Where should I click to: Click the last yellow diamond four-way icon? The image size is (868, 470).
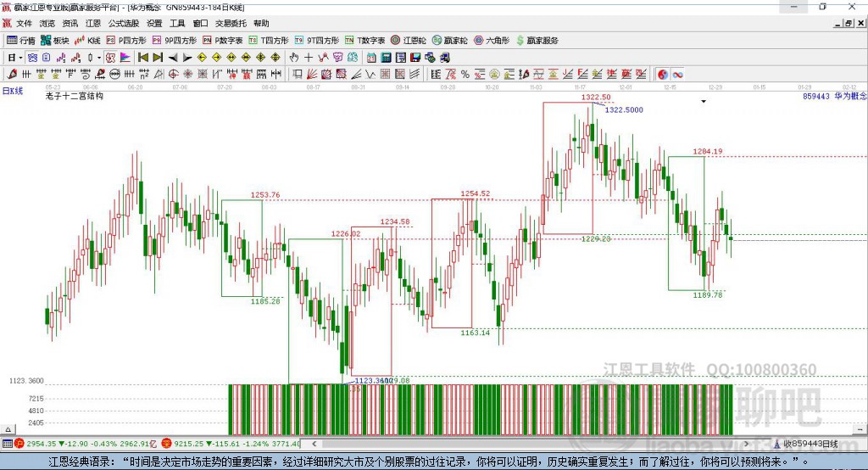pos(275,58)
